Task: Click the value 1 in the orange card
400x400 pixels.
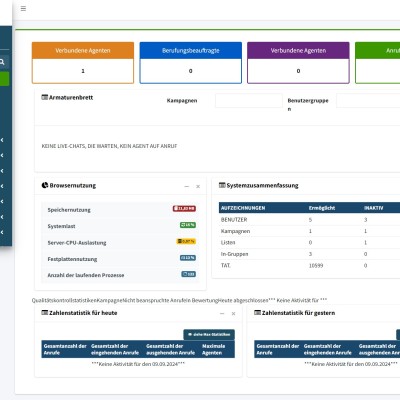Action: pyautogui.click(x=83, y=71)
